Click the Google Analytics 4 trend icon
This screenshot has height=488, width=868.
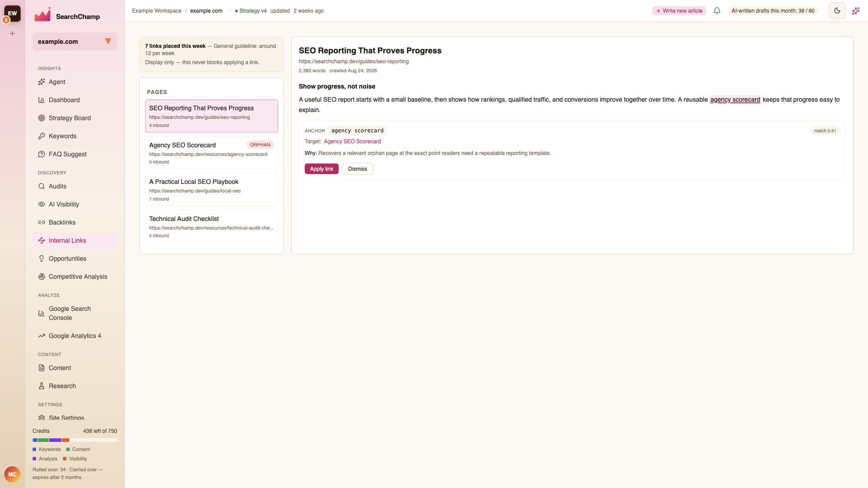pos(42,336)
